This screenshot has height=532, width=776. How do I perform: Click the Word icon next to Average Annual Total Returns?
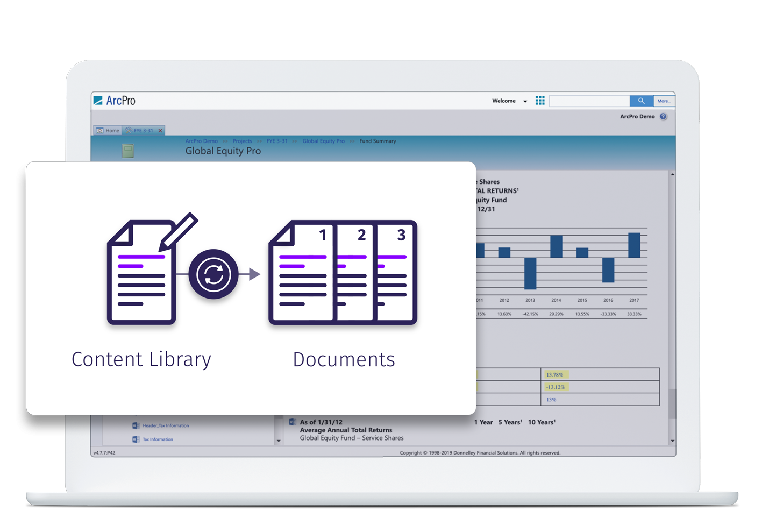(292, 422)
